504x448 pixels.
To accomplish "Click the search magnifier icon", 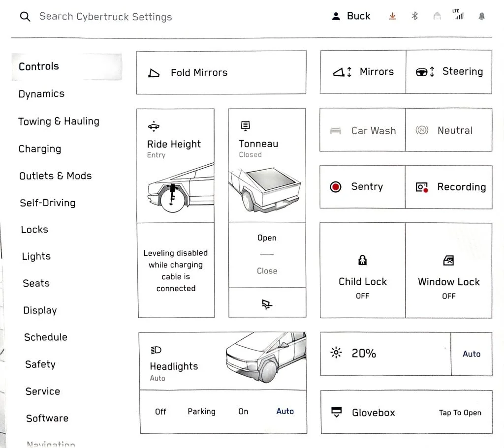I will tap(25, 16).
